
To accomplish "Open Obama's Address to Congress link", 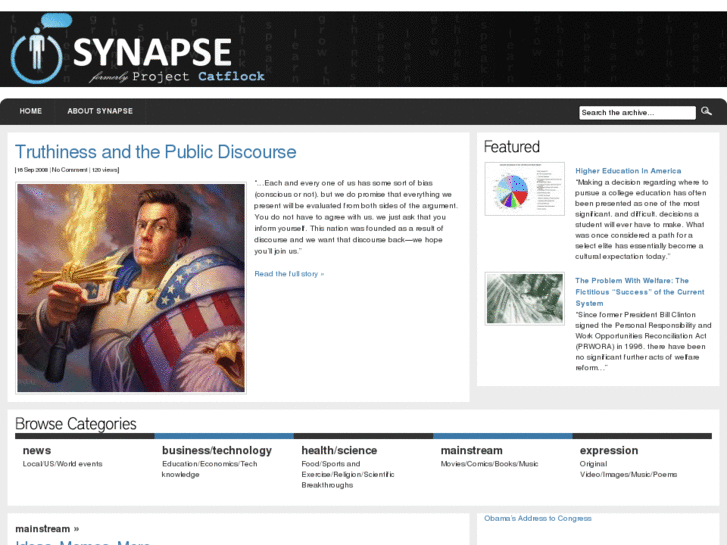I will coord(538,518).
